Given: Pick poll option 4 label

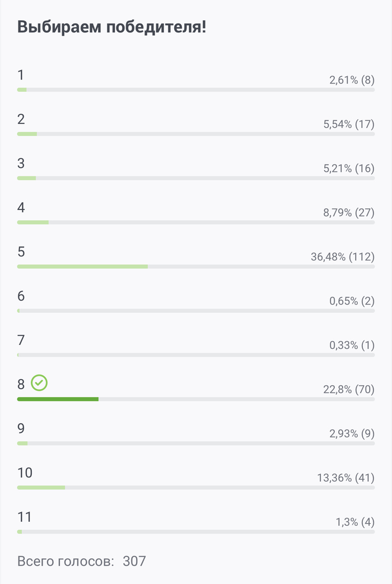Looking at the screenshot, I should pos(21,208).
